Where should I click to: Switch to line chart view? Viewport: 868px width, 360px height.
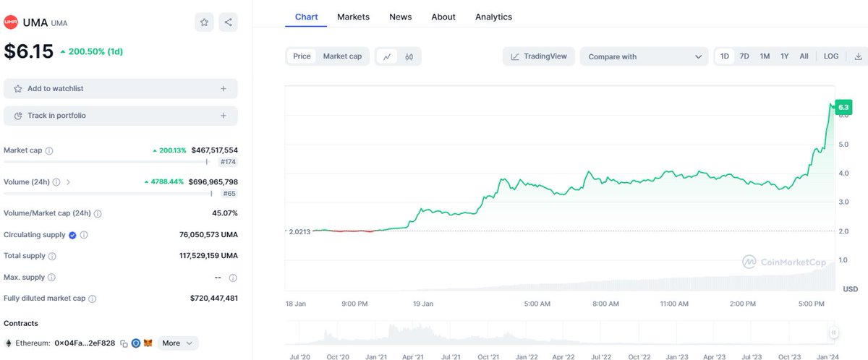click(x=388, y=56)
